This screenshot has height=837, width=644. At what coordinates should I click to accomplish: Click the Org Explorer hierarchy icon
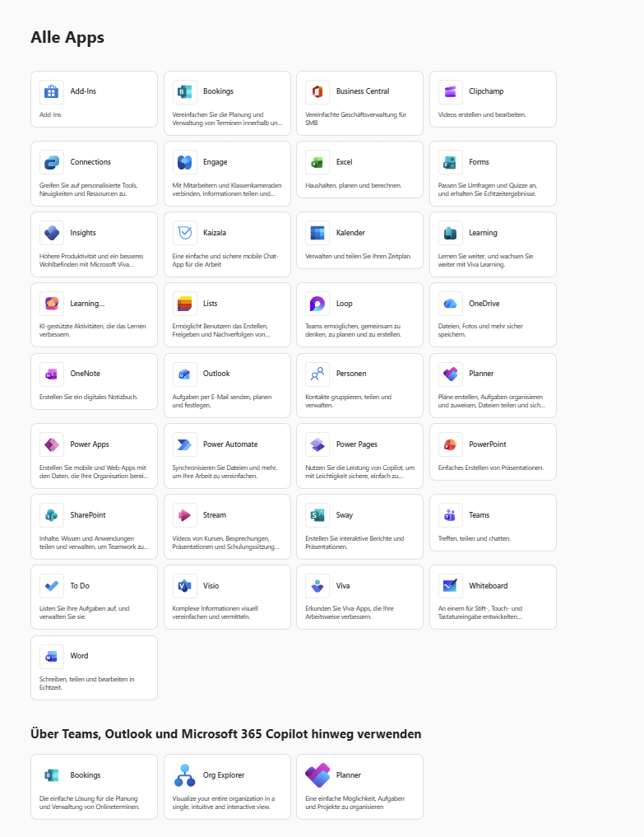184,775
